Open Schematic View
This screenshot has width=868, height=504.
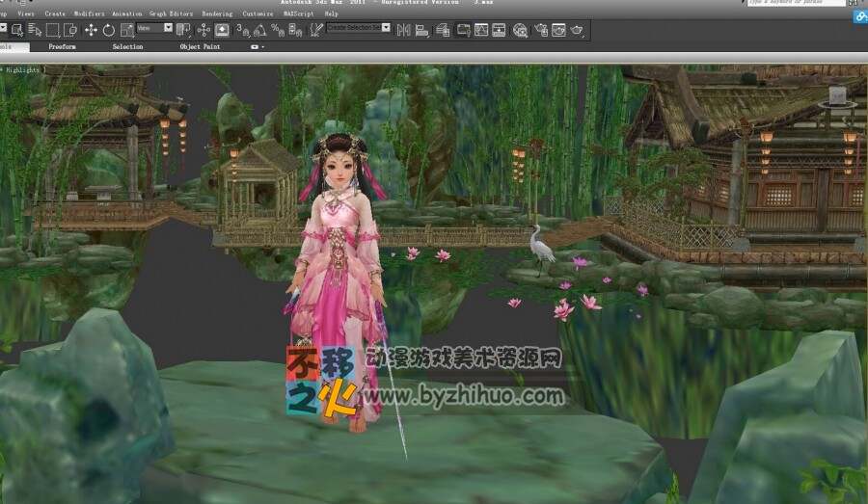[x=499, y=30]
